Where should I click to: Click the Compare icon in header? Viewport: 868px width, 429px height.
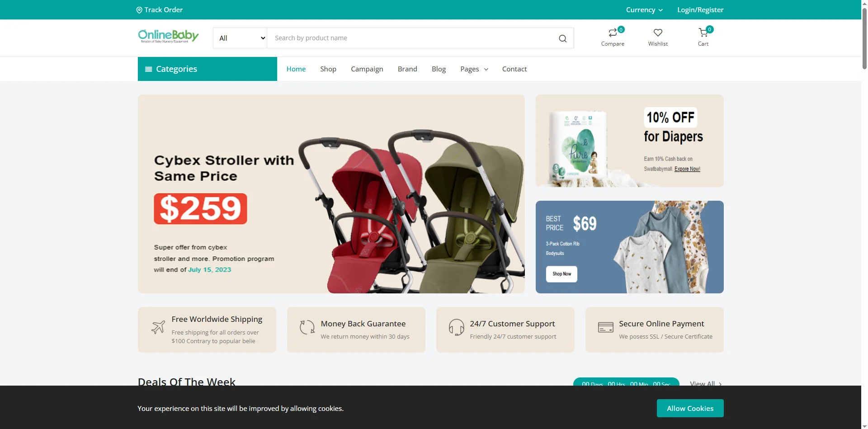pos(613,33)
